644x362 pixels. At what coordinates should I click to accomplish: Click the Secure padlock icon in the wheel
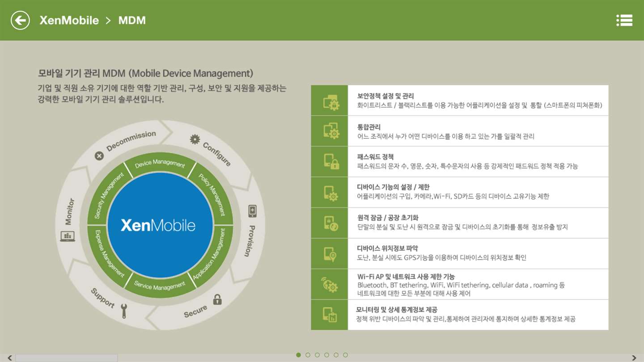click(217, 299)
